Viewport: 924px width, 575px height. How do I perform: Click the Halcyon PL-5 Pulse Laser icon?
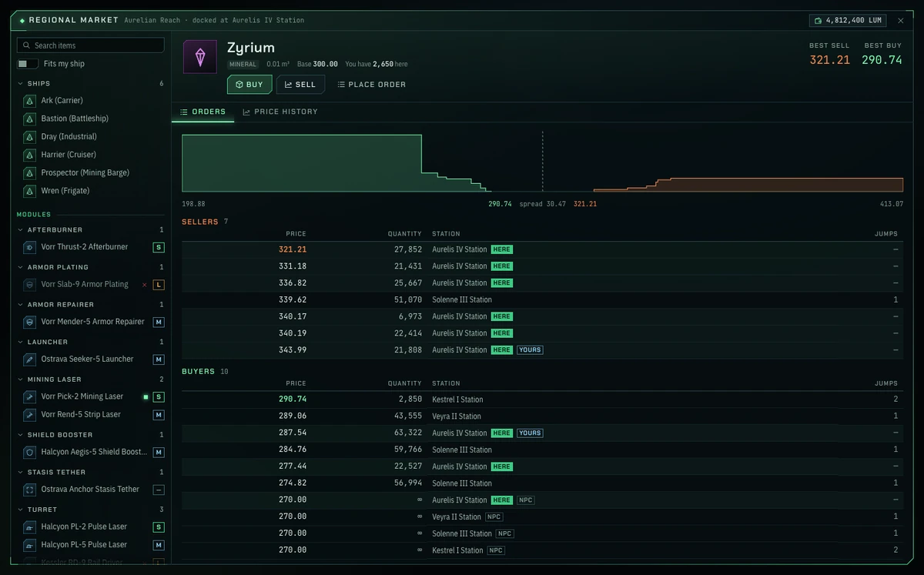pos(29,545)
